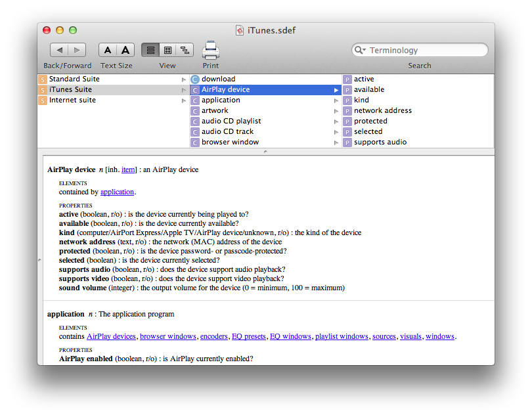Expand the Standard Suite entry
Screen dimensions: 532x417
(x=184, y=79)
